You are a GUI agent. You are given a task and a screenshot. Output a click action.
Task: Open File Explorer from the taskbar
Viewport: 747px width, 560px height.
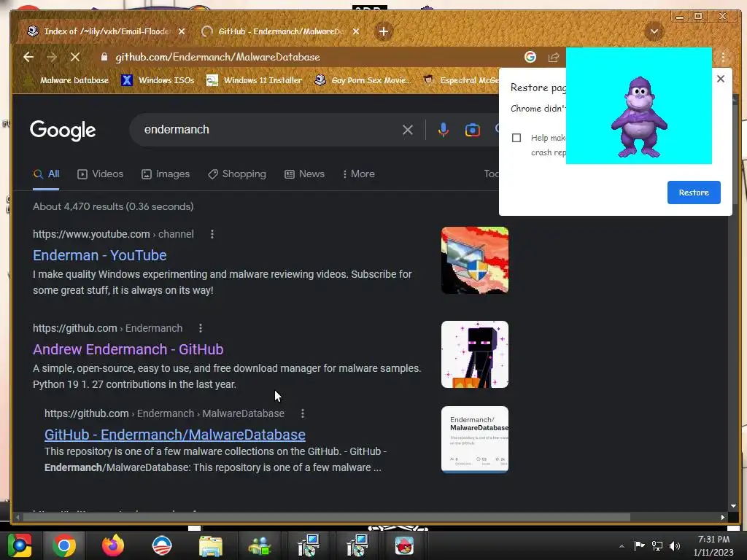pyautogui.click(x=211, y=545)
